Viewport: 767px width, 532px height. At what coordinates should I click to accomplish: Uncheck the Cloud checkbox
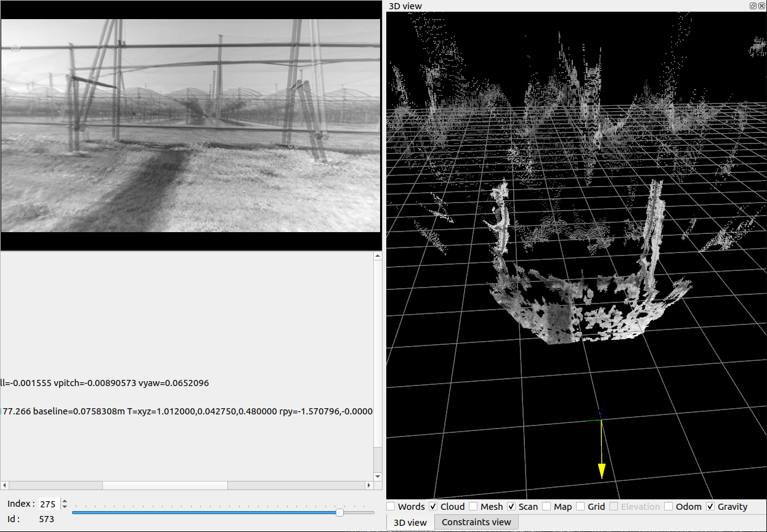click(x=433, y=506)
